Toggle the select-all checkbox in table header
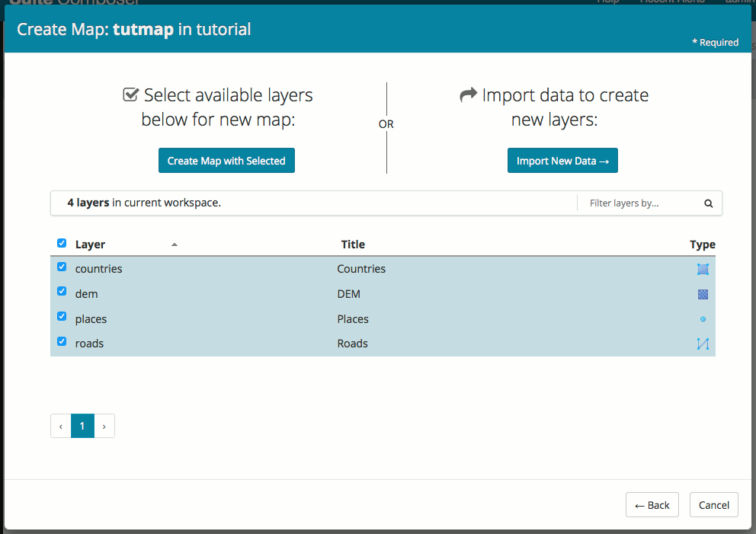 pos(62,244)
